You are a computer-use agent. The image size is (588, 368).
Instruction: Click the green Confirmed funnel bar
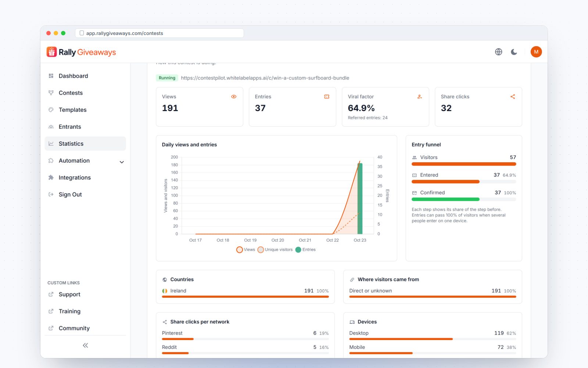pyautogui.click(x=445, y=199)
